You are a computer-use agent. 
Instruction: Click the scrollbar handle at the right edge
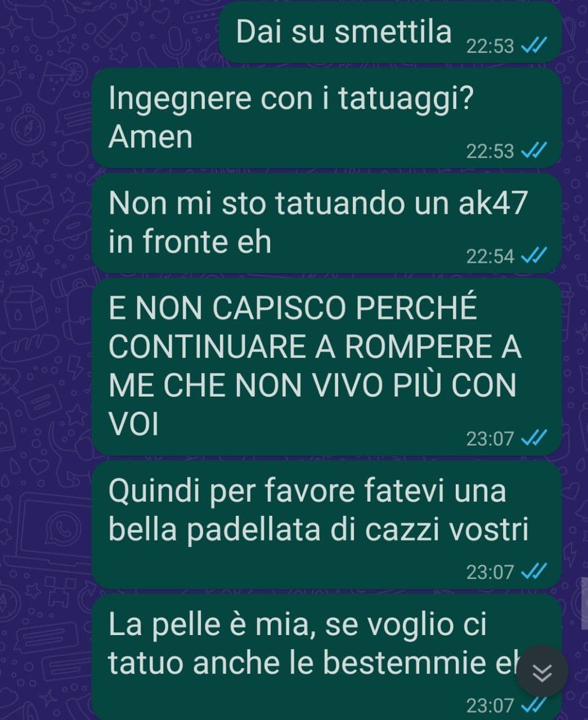pyautogui.click(x=585, y=602)
